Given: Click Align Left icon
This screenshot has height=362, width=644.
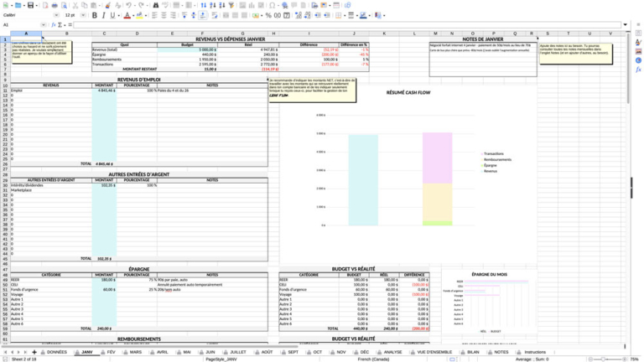Looking at the screenshot, I should pos(154,16).
